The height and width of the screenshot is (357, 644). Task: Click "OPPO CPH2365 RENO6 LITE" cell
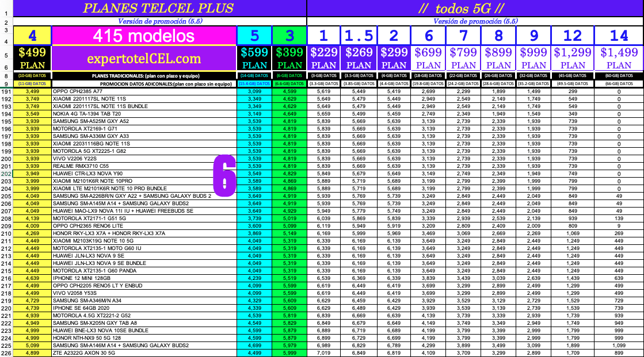tap(144, 226)
